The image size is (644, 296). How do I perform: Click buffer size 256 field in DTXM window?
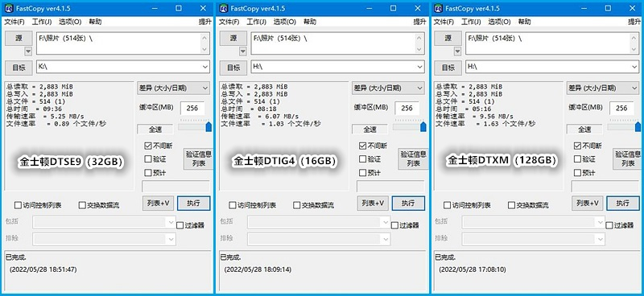point(621,108)
